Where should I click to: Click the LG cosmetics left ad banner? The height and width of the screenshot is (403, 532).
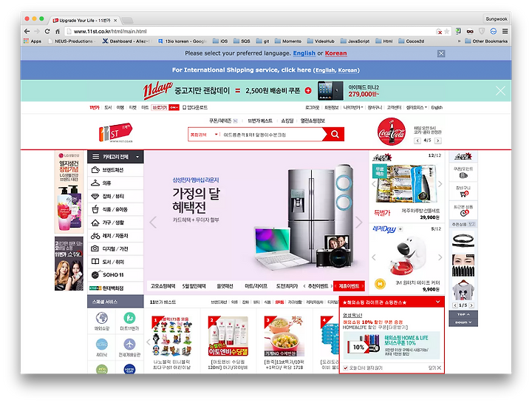[x=69, y=192]
